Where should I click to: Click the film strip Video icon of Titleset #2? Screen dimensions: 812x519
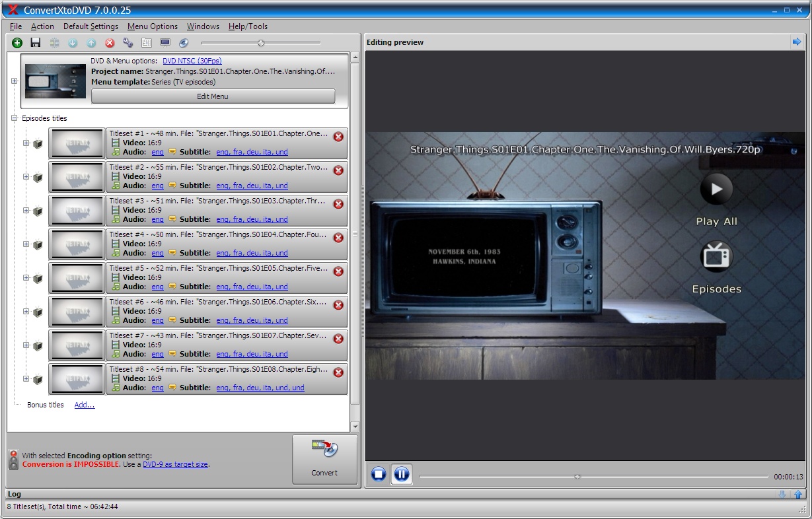[x=116, y=176]
